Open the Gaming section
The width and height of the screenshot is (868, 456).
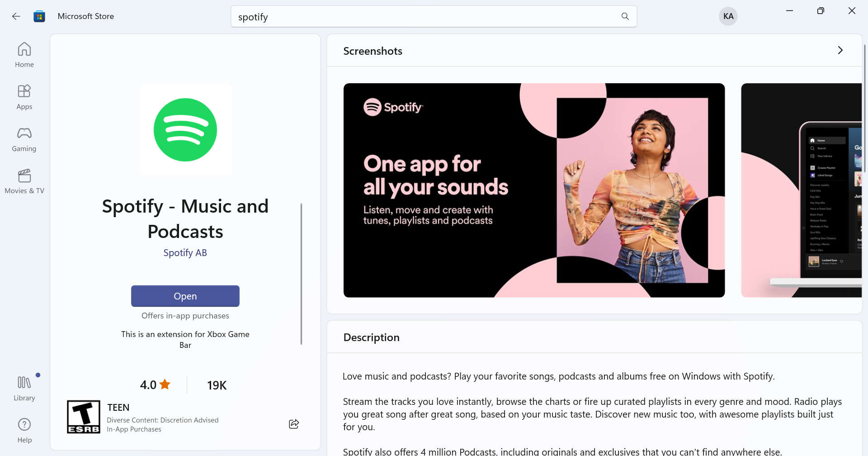(x=24, y=139)
